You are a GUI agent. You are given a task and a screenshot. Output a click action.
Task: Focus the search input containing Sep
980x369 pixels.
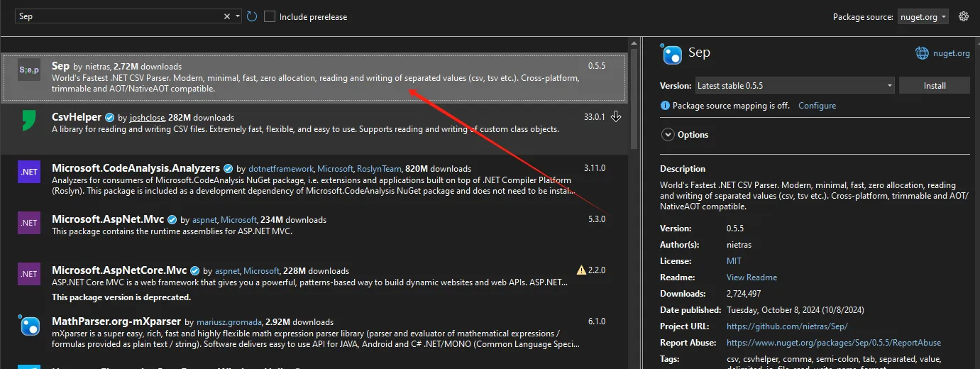117,16
